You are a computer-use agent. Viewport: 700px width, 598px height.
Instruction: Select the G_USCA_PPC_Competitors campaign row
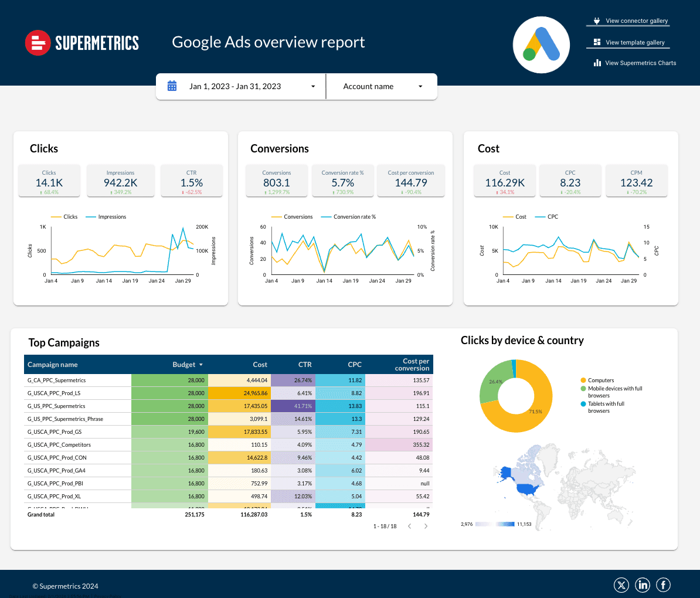[x=59, y=444]
